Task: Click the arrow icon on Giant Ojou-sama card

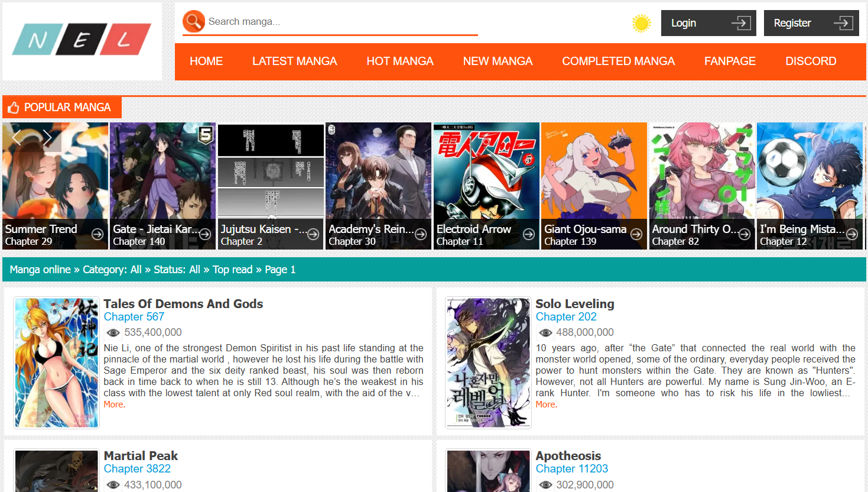Action: pyautogui.click(x=636, y=235)
